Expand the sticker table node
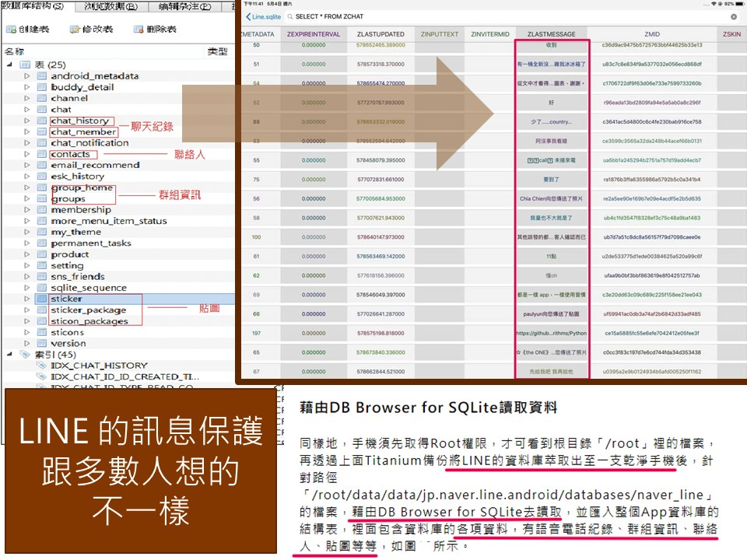Viewport: 747px width, 560px height. (x=26, y=299)
